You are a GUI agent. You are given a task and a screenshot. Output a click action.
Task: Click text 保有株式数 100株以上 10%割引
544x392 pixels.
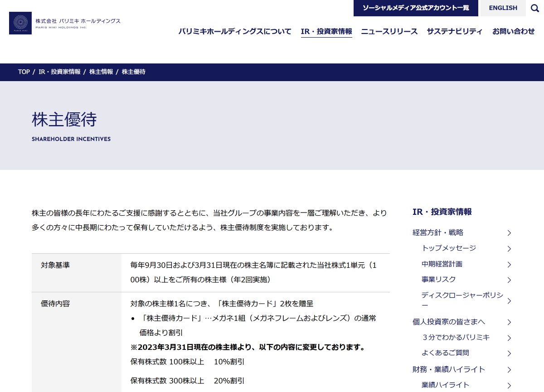188,362
